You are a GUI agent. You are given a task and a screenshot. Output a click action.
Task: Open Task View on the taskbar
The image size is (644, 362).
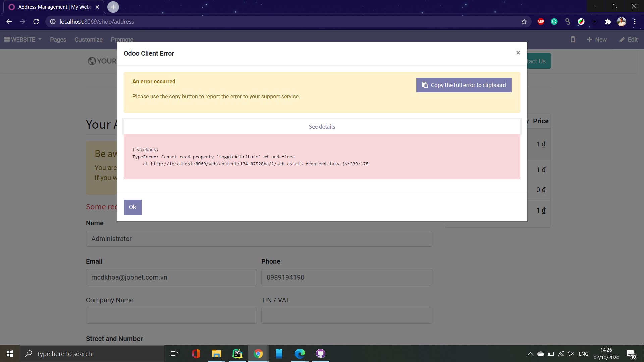pyautogui.click(x=174, y=354)
